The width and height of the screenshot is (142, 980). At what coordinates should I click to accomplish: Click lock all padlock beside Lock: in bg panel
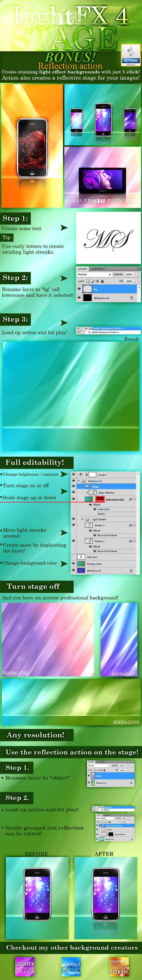click(x=102, y=281)
